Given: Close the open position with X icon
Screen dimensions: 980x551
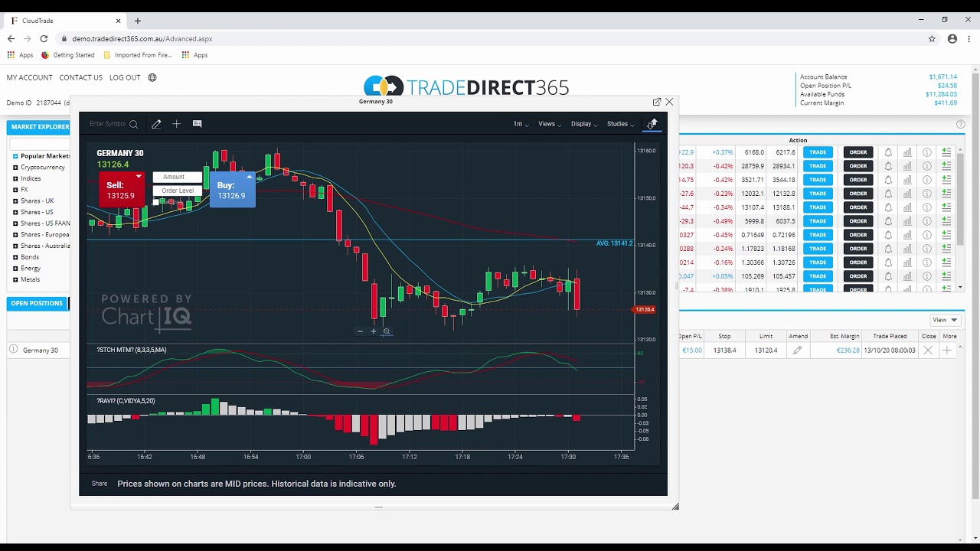Looking at the screenshot, I should click(928, 350).
